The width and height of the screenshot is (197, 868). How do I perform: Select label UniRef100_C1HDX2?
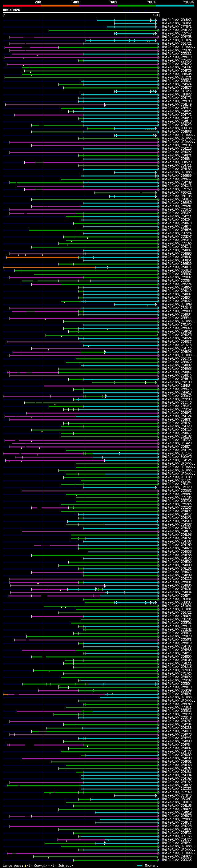pyautogui.click(x=177, y=94)
